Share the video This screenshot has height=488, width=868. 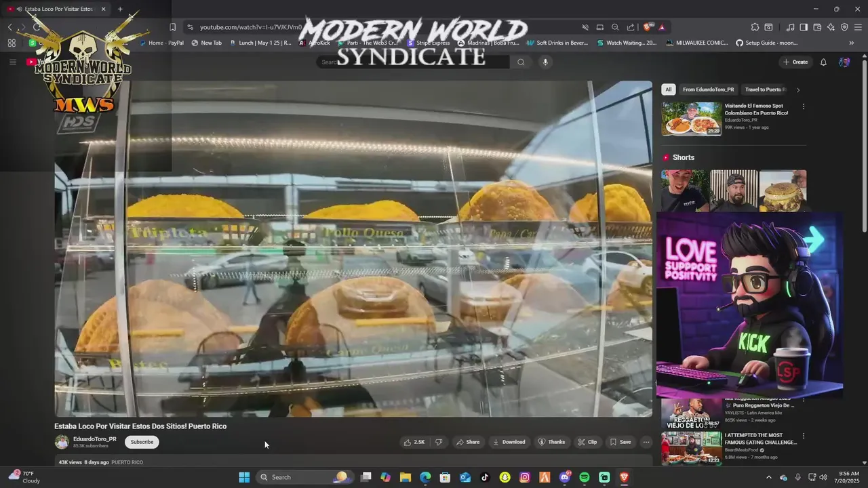click(468, 442)
